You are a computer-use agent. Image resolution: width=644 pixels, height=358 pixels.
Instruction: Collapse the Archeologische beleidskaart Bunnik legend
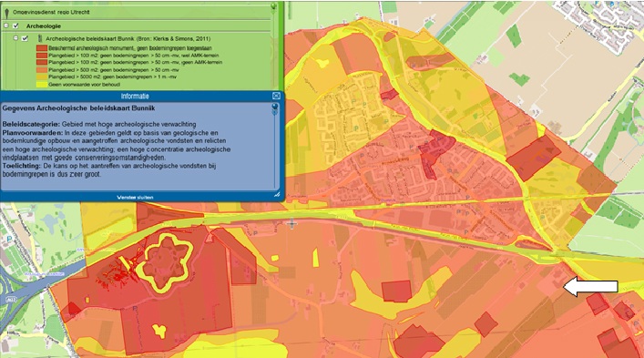click(x=15, y=38)
